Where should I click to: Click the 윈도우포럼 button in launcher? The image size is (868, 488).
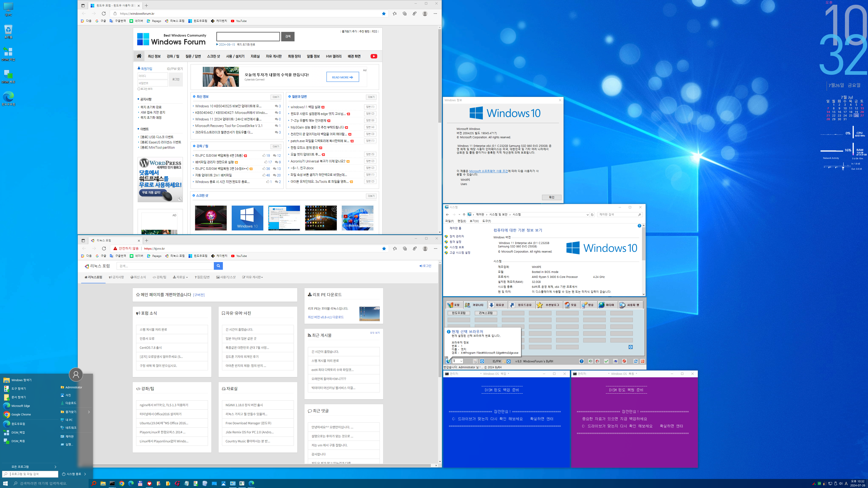pos(459,313)
